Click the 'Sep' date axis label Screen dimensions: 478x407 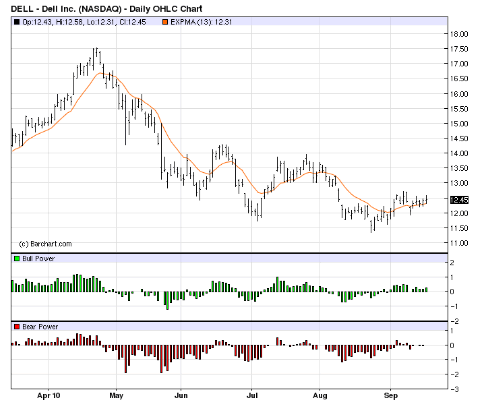point(391,396)
